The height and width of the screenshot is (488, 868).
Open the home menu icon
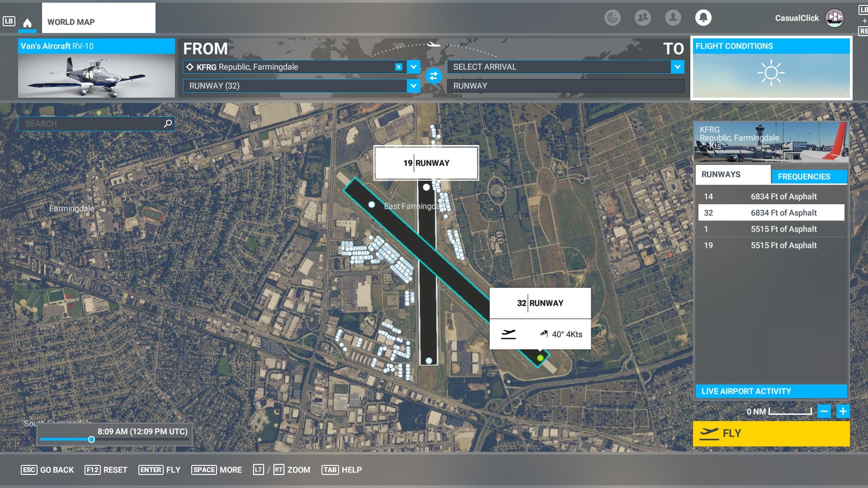point(27,23)
